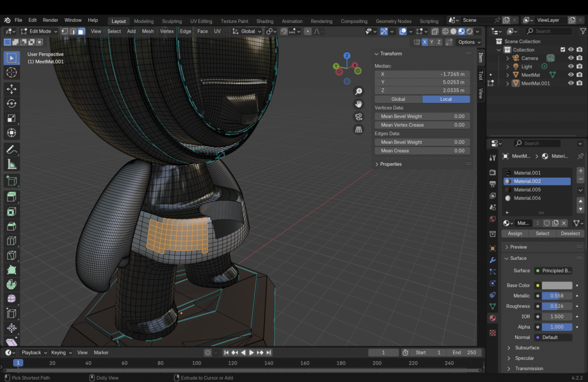Viewport: 588px width, 382px height.
Task: Activate the Annotate pencil tool
Action: (x=11, y=150)
